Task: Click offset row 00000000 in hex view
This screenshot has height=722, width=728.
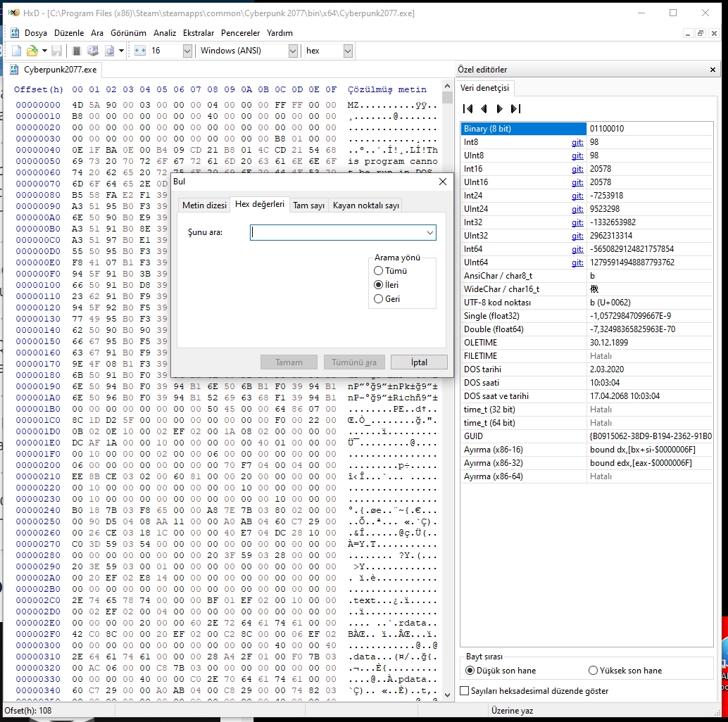Action: pyautogui.click(x=38, y=105)
